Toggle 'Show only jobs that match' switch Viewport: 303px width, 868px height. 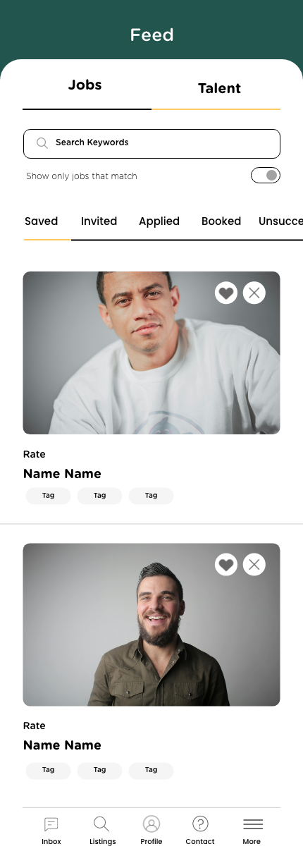coord(266,176)
